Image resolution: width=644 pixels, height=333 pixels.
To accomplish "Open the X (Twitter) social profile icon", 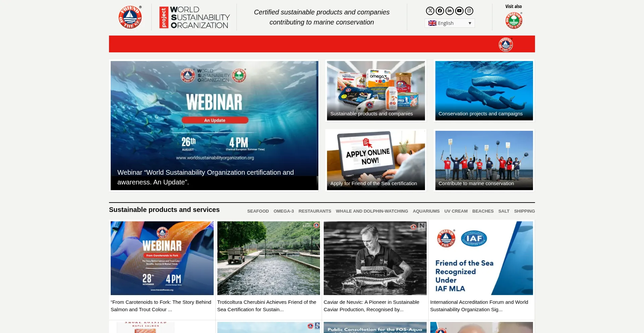I will pos(430,11).
